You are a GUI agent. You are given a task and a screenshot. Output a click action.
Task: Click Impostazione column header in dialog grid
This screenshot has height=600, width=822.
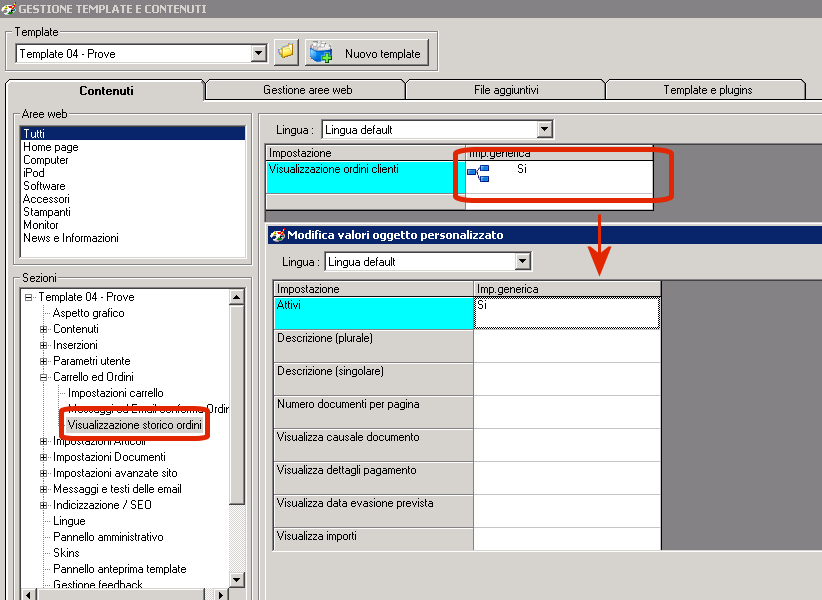[373, 289]
